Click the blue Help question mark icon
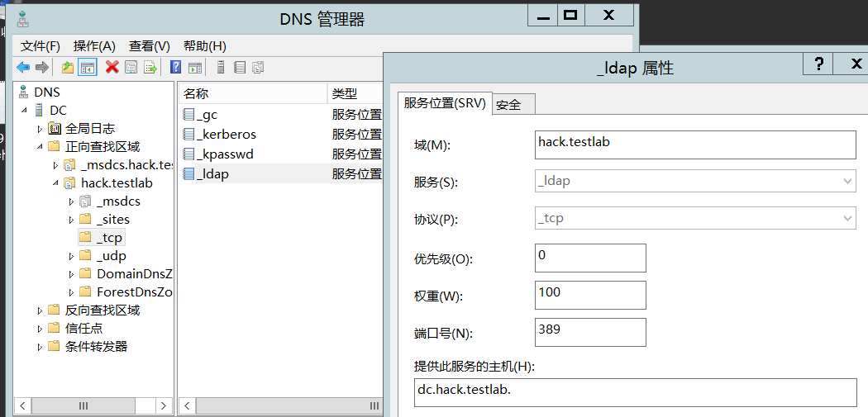 pyautogui.click(x=175, y=68)
